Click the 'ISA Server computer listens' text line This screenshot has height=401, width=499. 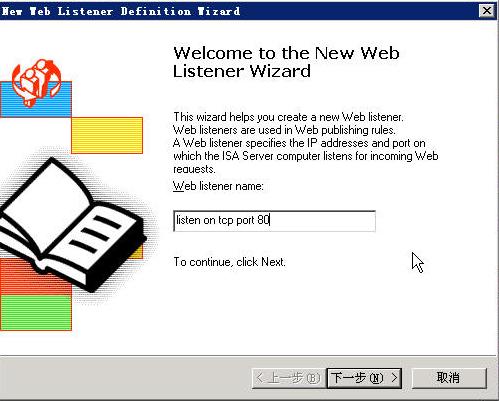click(305, 156)
